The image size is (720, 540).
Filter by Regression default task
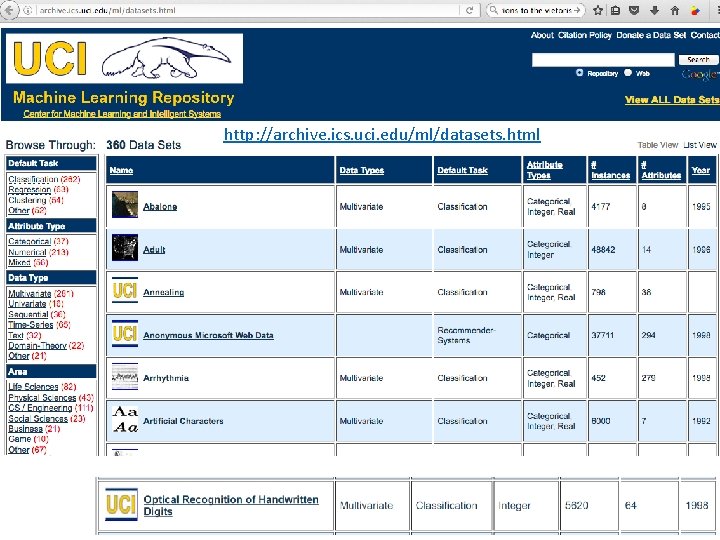point(29,190)
